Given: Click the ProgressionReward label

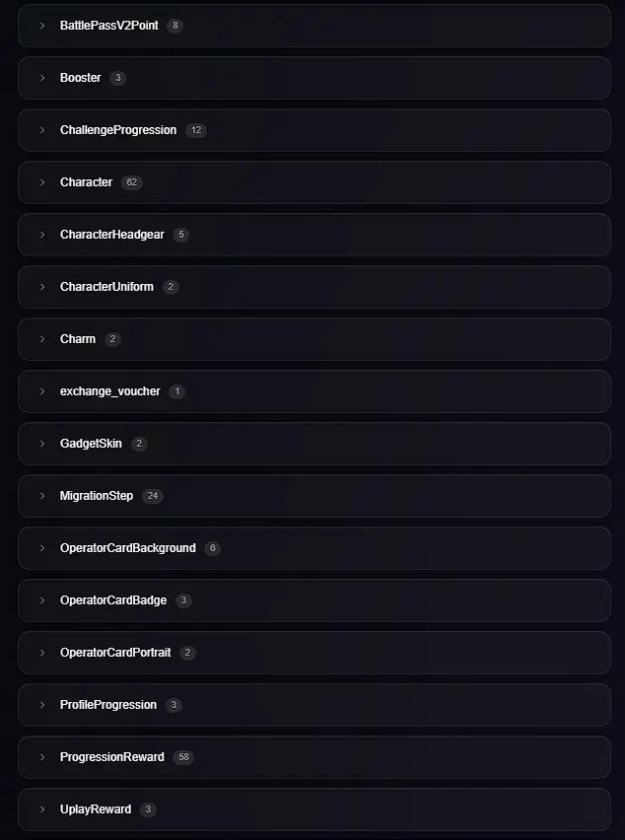Looking at the screenshot, I should tap(112, 757).
